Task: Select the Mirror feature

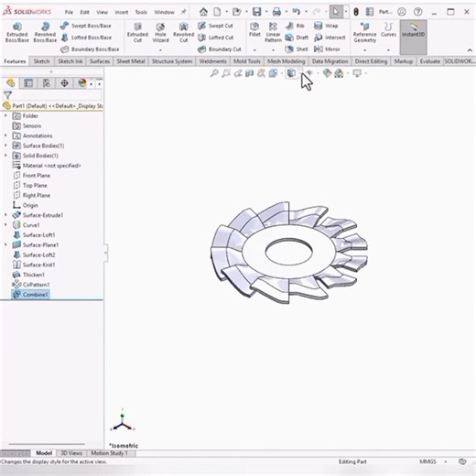Action: pos(327,49)
